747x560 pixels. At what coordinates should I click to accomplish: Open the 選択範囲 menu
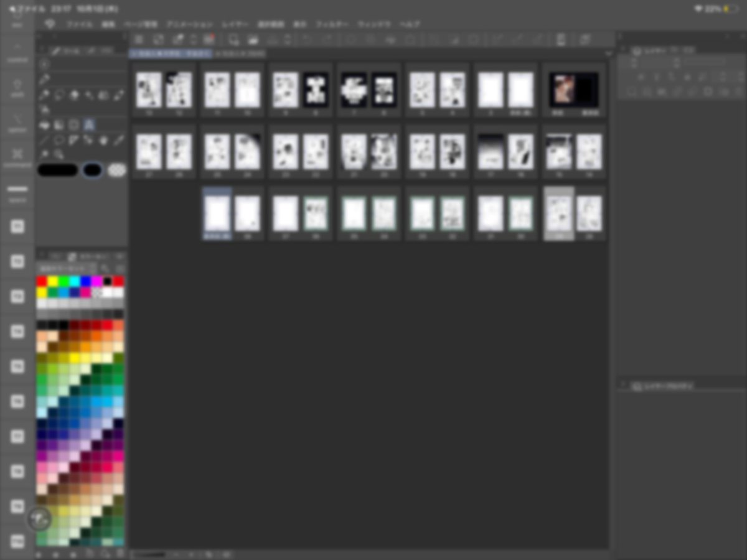pyautogui.click(x=271, y=24)
